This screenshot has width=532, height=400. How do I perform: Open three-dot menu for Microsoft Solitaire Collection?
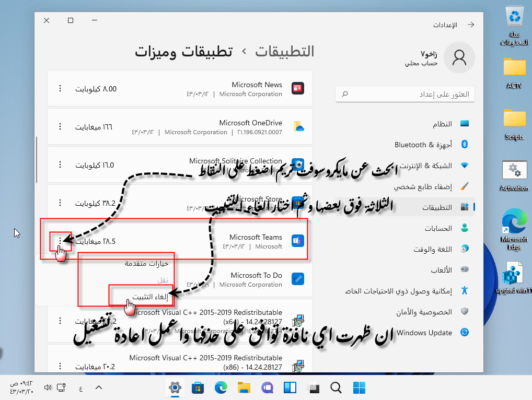(60, 164)
